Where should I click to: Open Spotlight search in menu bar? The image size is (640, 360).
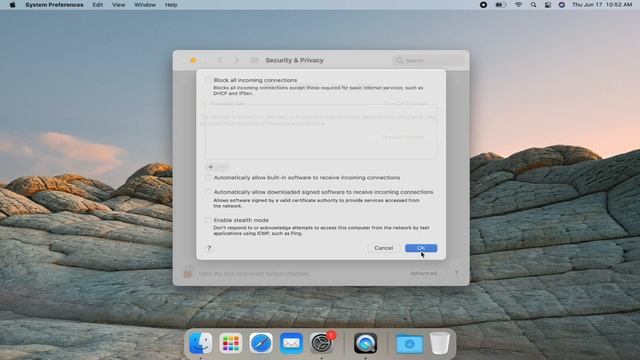tap(533, 5)
